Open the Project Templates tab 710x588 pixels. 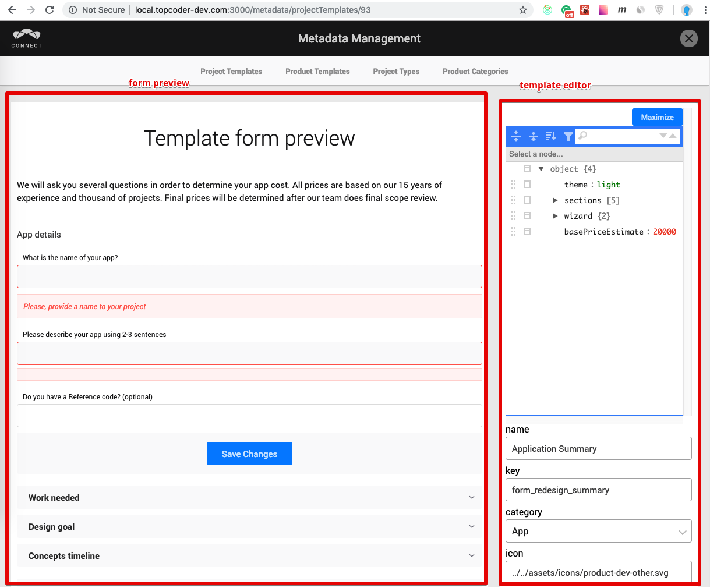coord(231,72)
